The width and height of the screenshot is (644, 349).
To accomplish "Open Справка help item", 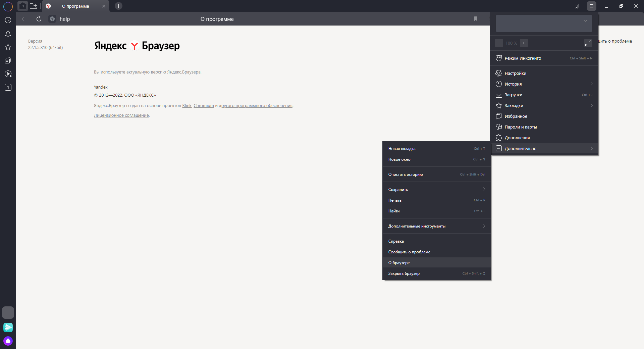I will [437, 241].
